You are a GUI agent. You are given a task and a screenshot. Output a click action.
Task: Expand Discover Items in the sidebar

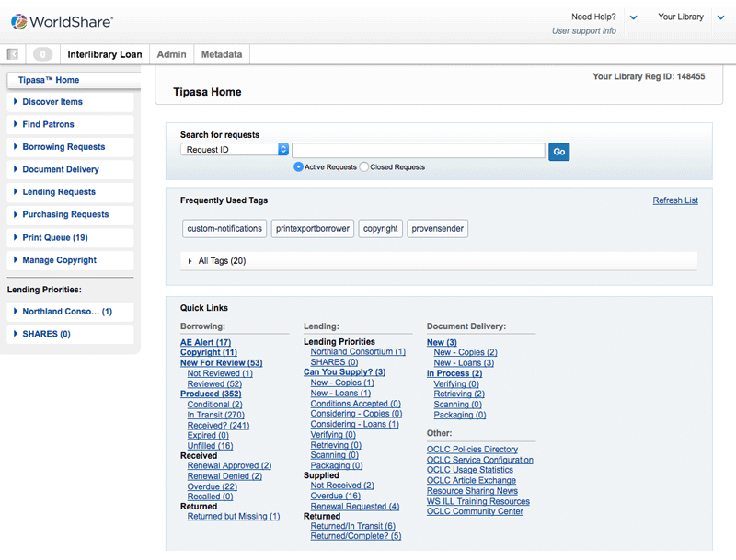click(x=52, y=102)
